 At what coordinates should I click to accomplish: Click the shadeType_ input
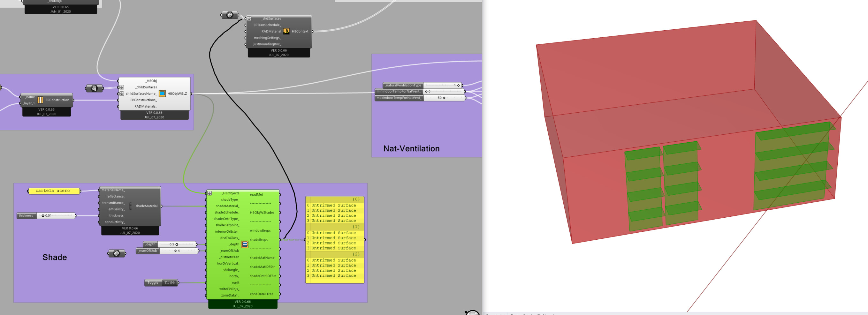click(x=230, y=200)
